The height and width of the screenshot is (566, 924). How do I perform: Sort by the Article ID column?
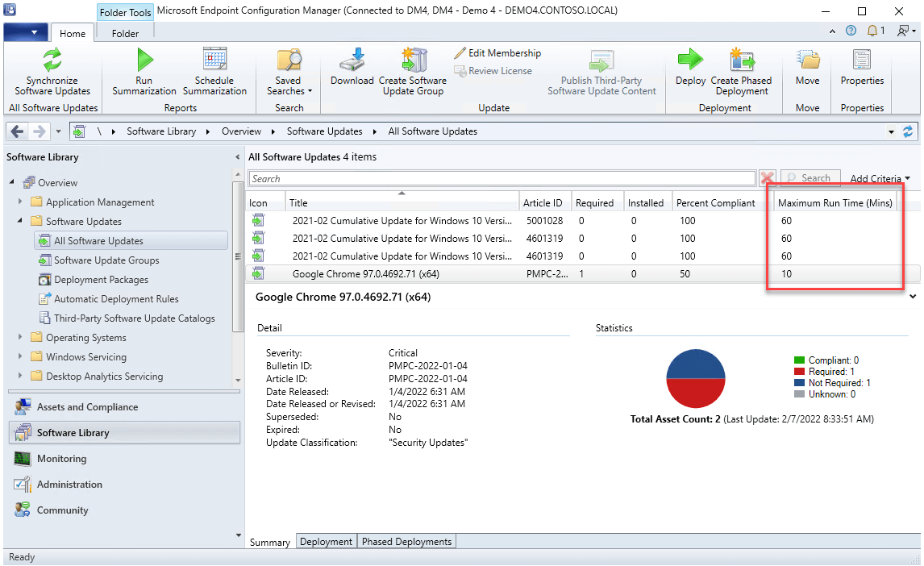tap(545, 202)
